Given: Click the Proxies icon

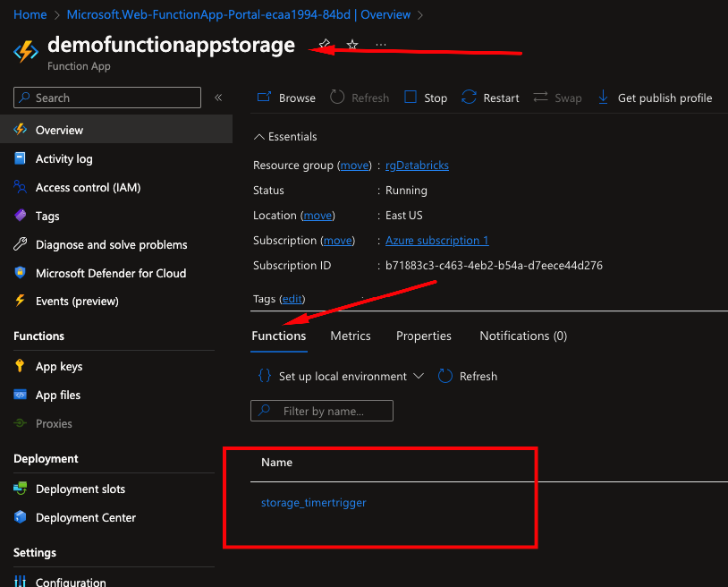Looking at the screenshot, I should point(20,423).
